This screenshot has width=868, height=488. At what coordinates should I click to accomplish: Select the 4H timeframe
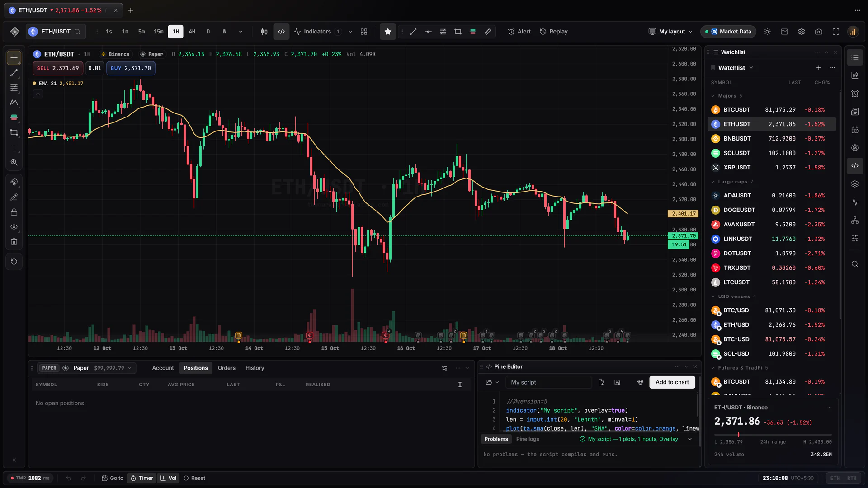coord(192,32)
